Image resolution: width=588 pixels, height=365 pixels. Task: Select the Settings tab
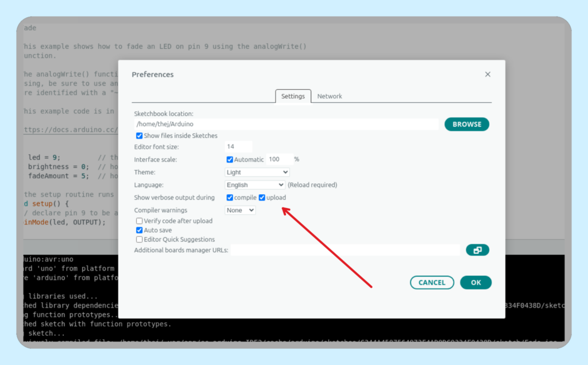(293, 96)
